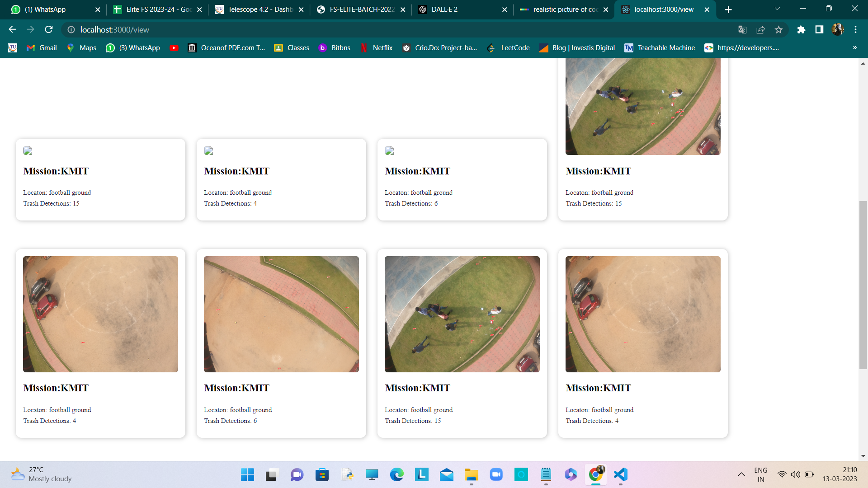
Task: Click the sandy path image with 6 detections
Action: (x=281, y=314)
